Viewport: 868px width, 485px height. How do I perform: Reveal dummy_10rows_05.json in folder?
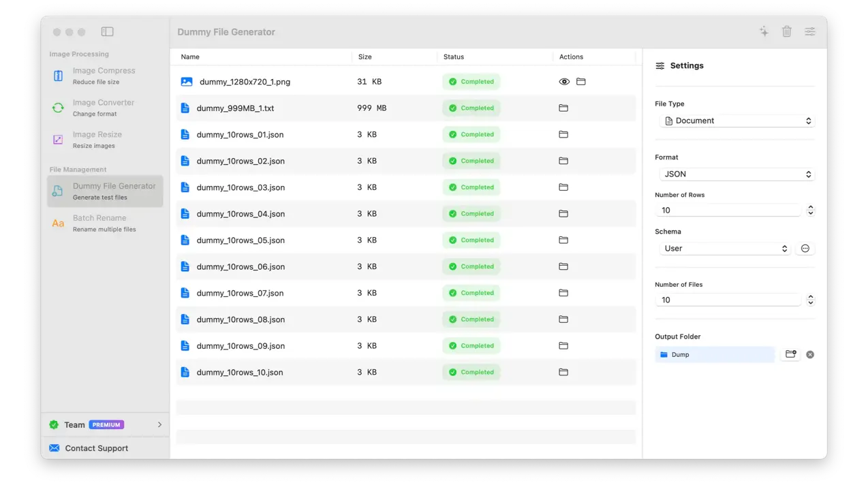(x=563, y=240)
